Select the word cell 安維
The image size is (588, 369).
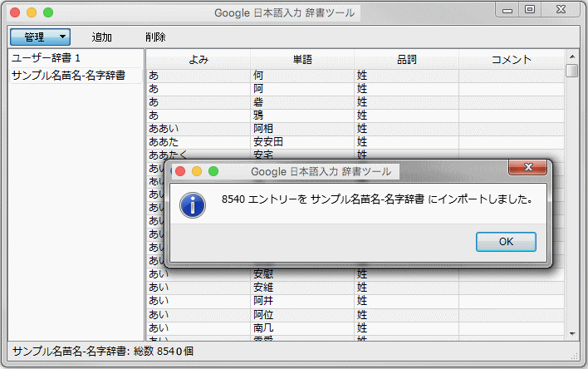click(x=302, y=288)
